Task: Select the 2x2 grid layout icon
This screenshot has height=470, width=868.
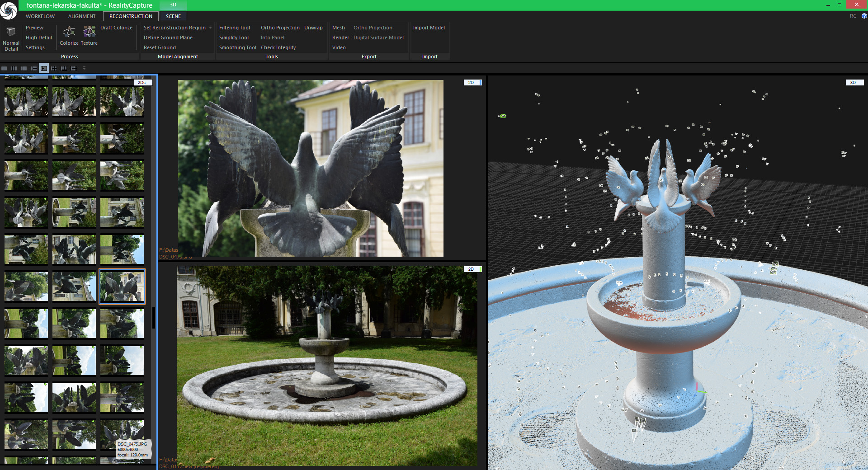Action: 53,68
